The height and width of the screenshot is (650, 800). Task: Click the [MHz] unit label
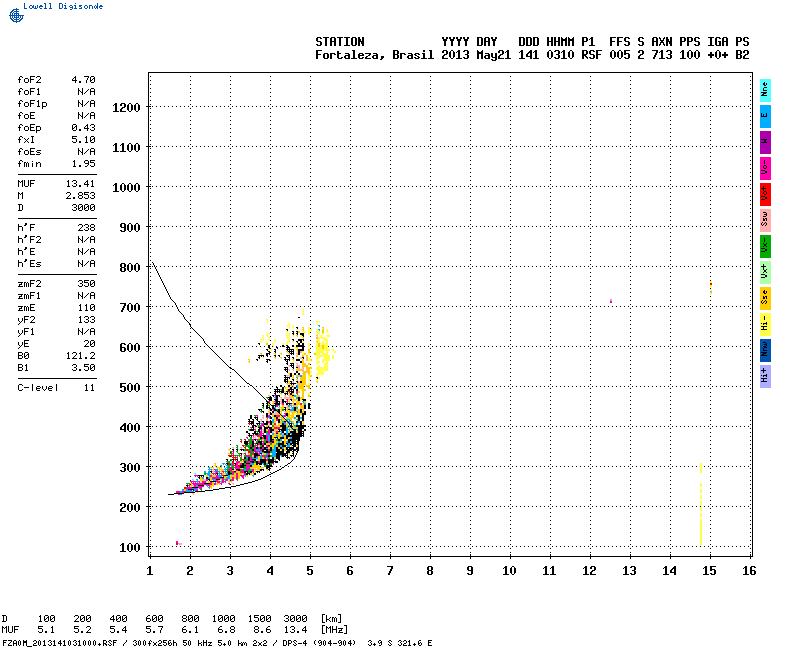[x=334, y=630]
